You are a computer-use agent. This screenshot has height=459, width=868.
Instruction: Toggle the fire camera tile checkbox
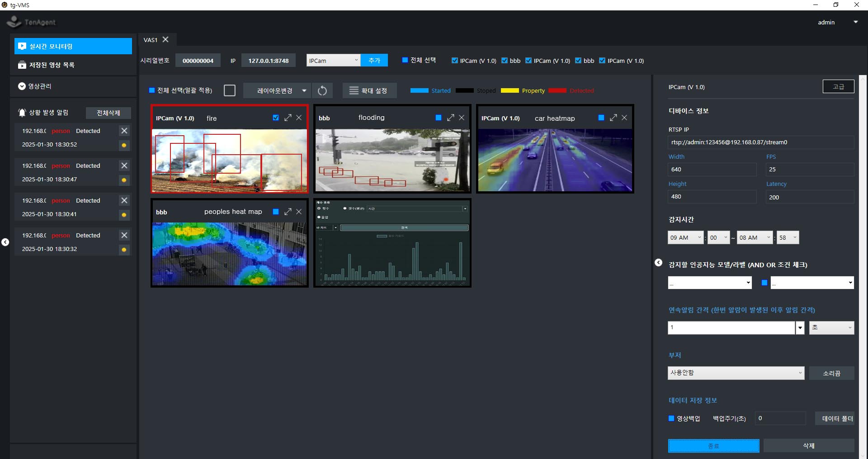(276, 118)
